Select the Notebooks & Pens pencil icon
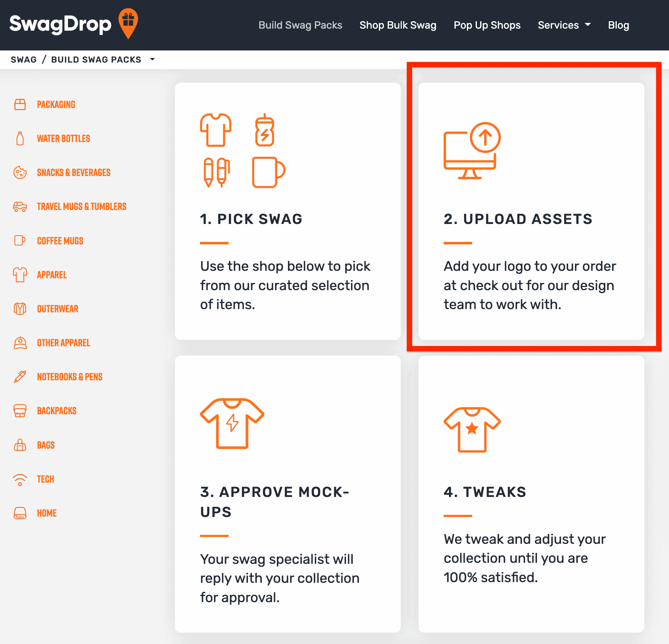This screenshot has height=644, width=669. coord(20,376)
